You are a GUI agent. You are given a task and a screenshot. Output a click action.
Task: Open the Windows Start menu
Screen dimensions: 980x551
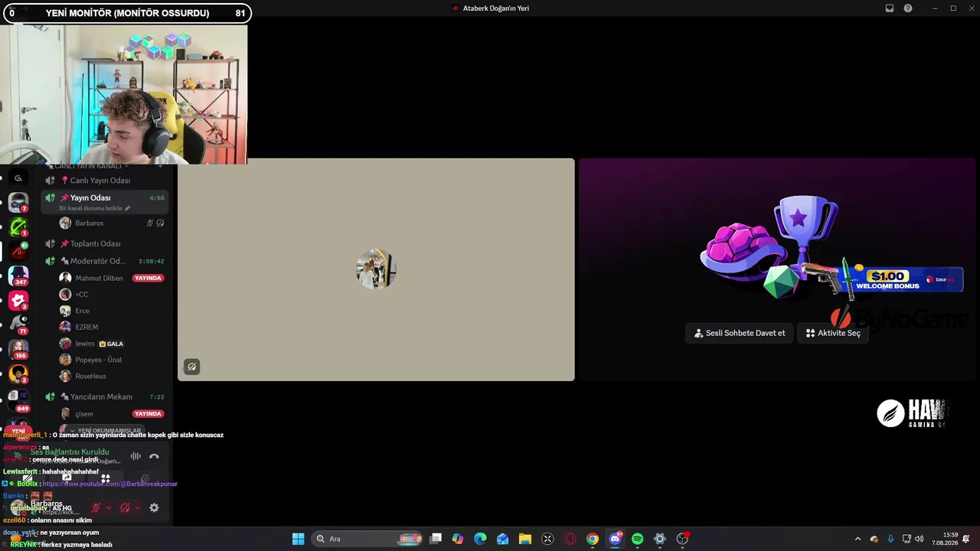tap(298, 539)
